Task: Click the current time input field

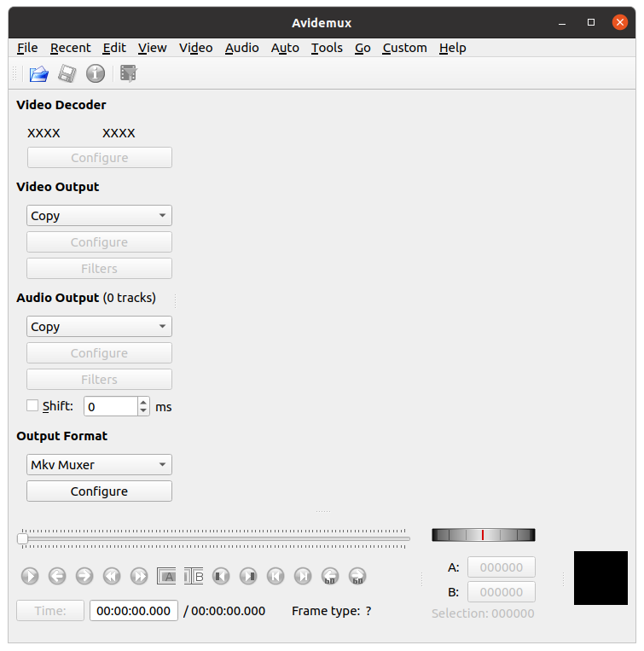Action: [x=133, y=611]
